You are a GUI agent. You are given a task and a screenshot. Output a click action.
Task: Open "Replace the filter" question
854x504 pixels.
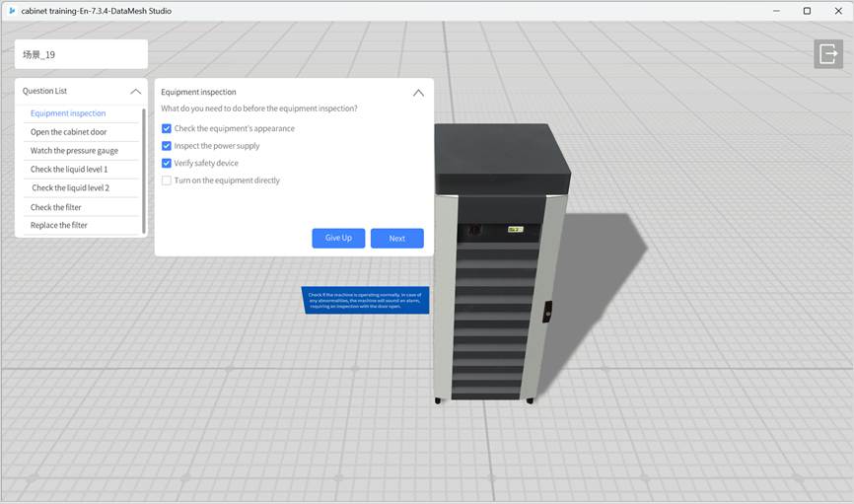(x=59, y=225)
